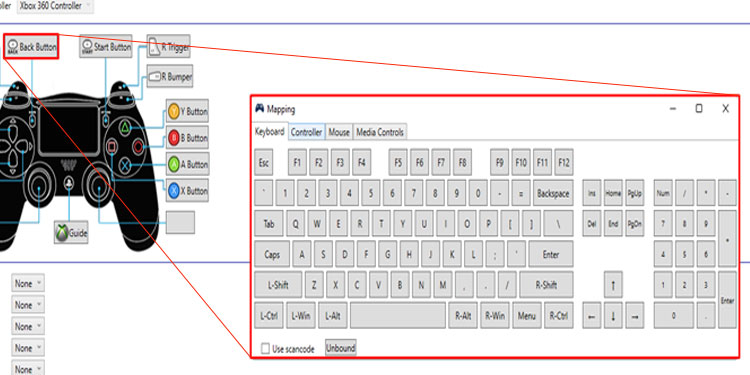The height and width of the screenshot is (375, 750).
Task: Open the Mouse tab
Action: coord(339,132)
